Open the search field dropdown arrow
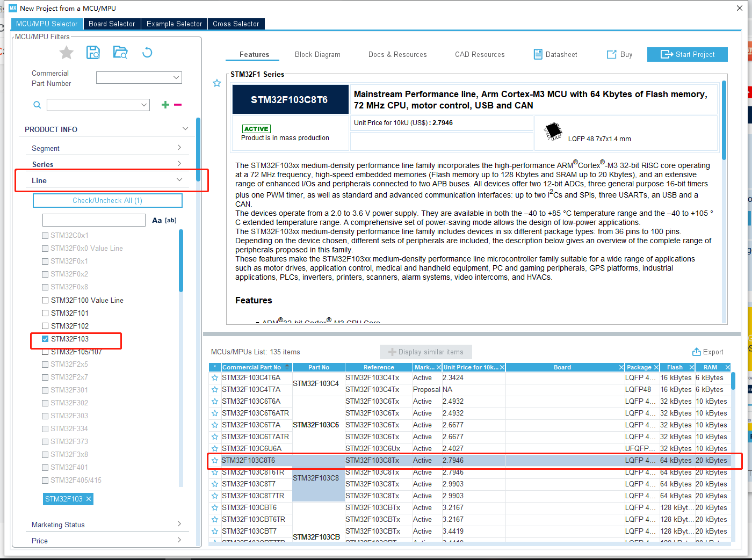 [x=144, y=105]
